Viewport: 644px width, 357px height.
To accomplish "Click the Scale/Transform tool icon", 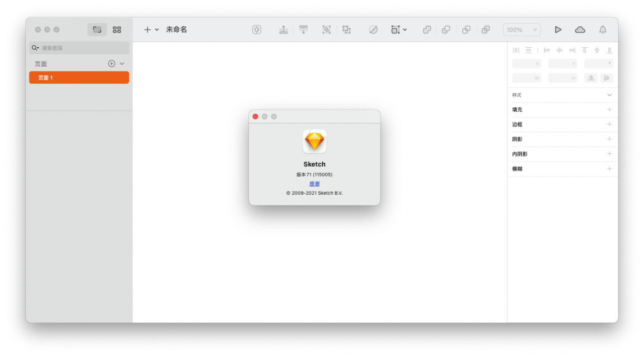I will pyautogui.click(x=395, y=30).
